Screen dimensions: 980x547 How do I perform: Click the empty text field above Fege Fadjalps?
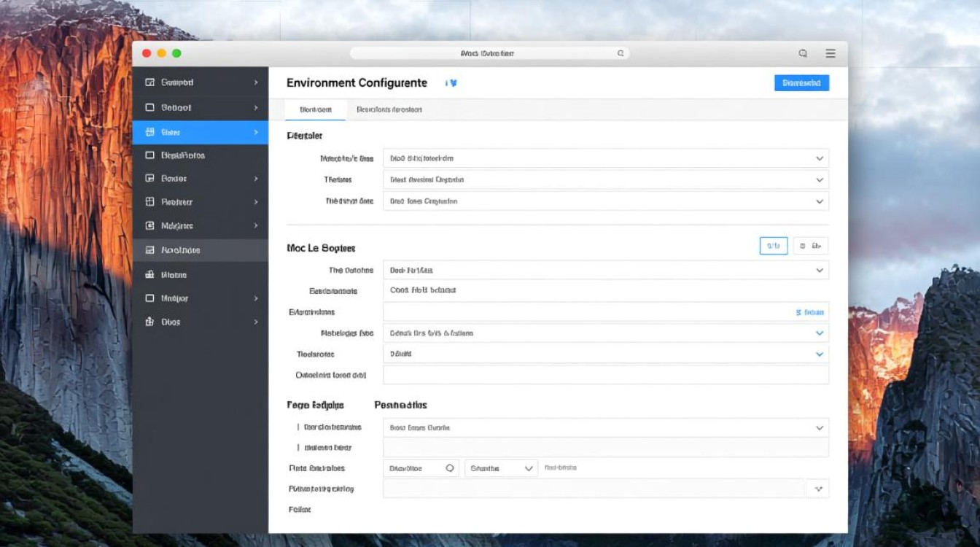[x=605, y=375]
